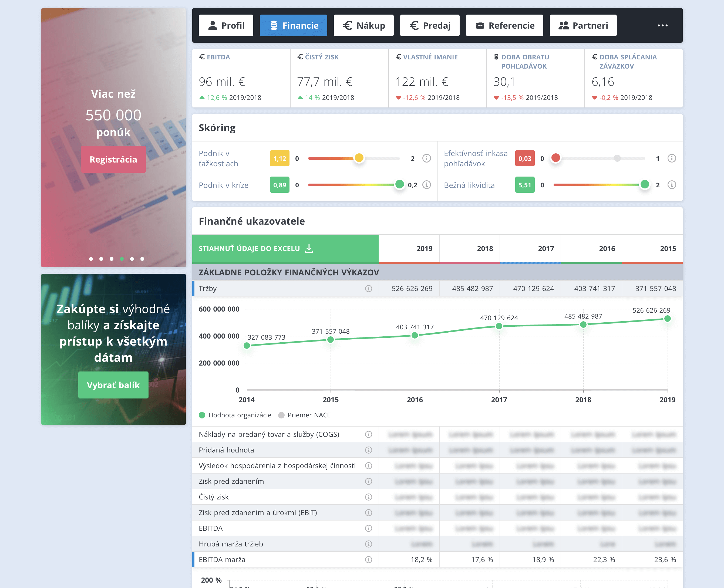Switch to the Profil tab
724x588 pixels.
coord(226,25)
